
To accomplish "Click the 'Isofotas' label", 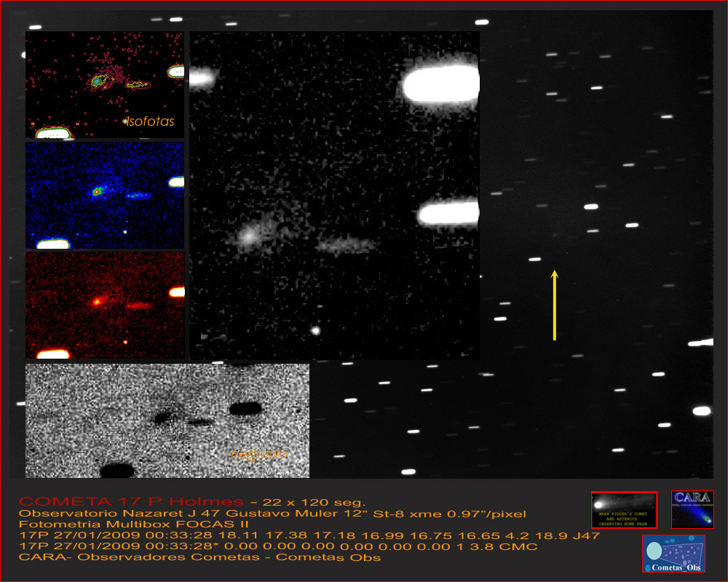I will (x=151, y=121).
